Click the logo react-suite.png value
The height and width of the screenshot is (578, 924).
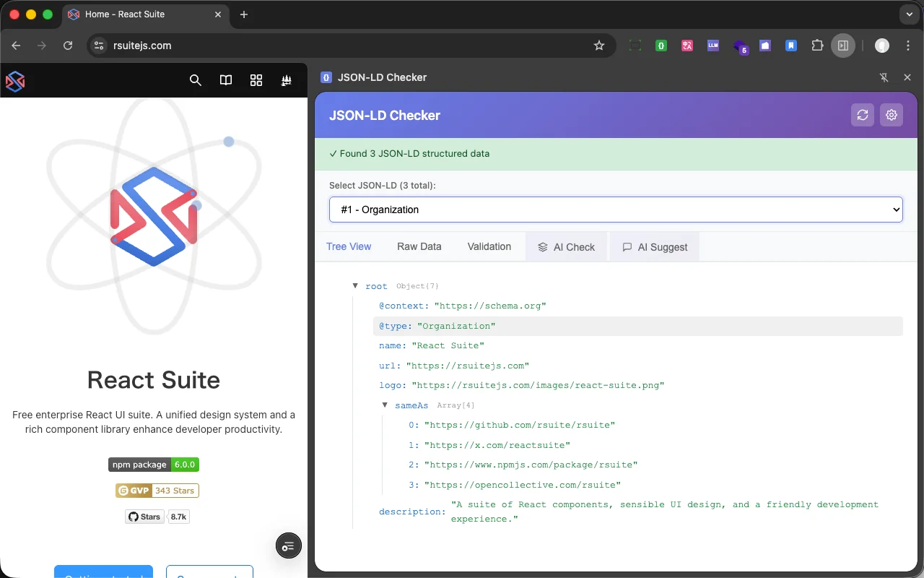click(538, 385)
